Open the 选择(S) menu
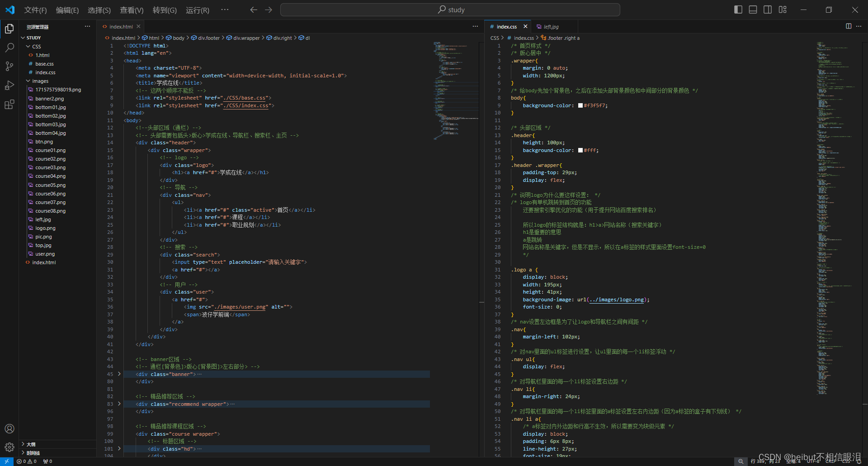 click(99, 10)
